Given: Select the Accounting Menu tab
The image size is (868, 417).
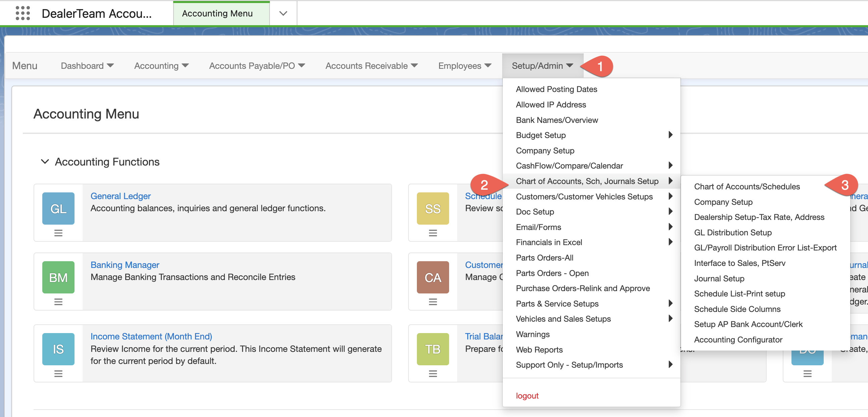Looking at the screenshot, I should click(222, 13).
